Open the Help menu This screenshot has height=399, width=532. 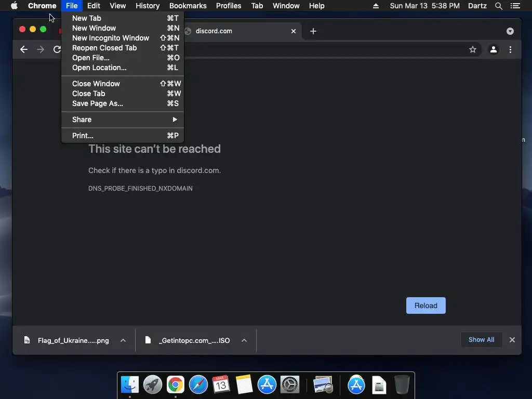(316, 6)
